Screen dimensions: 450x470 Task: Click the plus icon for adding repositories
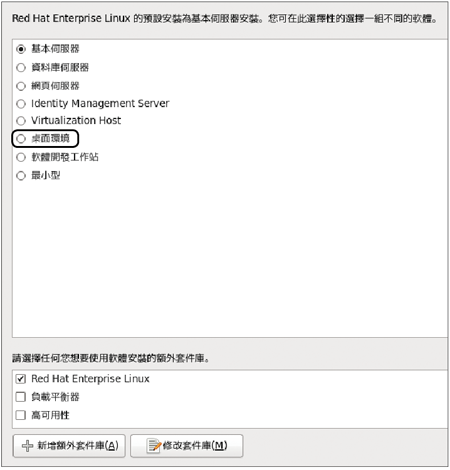point(27,446)
